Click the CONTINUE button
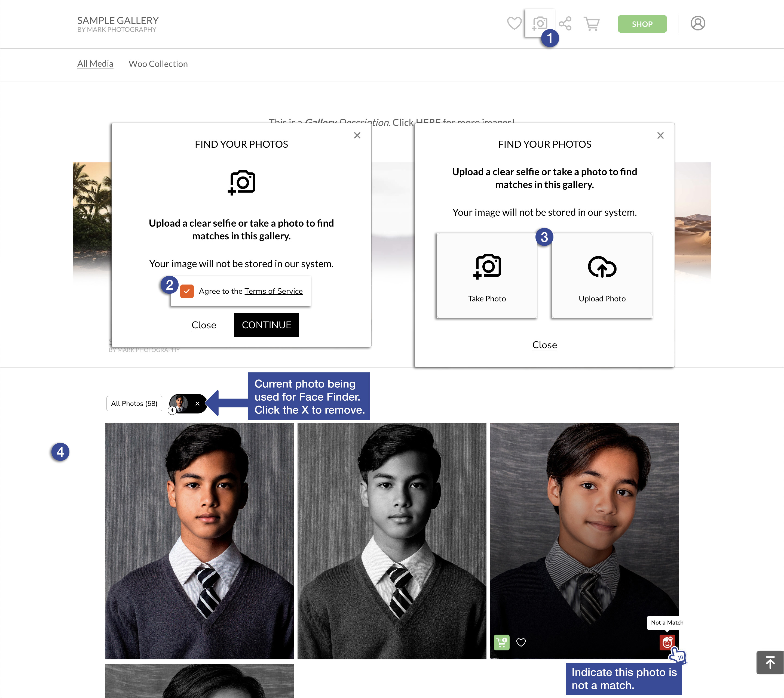The image size is (784, 698). [266, 325]
